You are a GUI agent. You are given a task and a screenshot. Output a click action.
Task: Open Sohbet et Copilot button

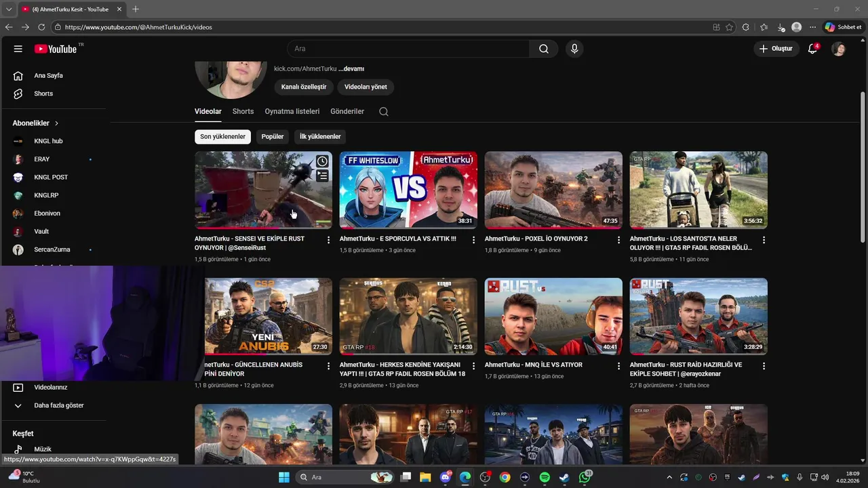click(843, 27)
